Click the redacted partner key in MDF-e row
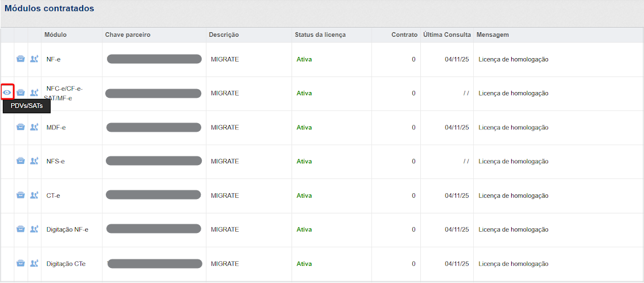 point(154,127)
